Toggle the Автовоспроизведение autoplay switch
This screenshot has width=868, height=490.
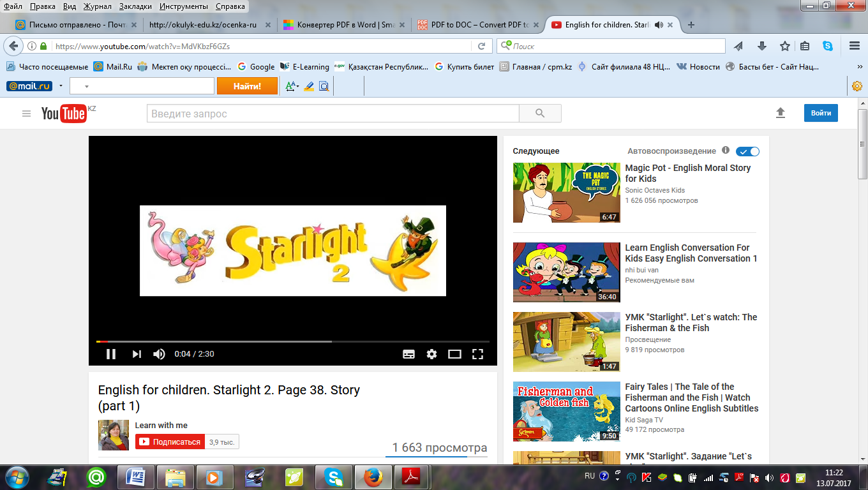point(747,151)
